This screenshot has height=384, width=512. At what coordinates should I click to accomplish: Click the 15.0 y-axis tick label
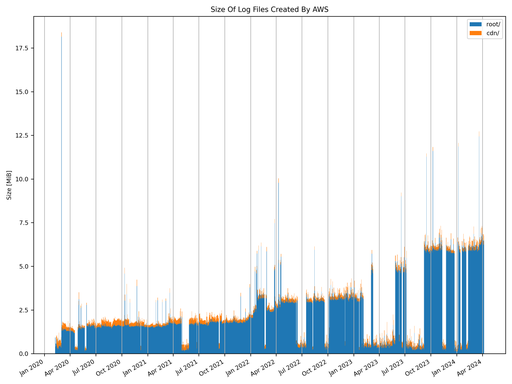click(22, 92)
